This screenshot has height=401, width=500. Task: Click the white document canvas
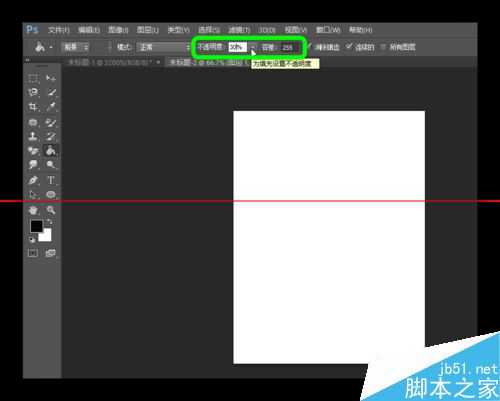click(x=329, y=237)
